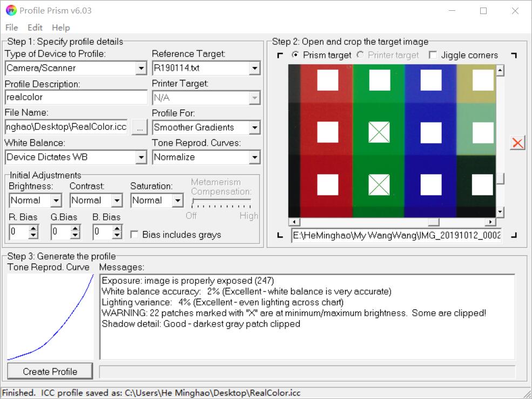Open the White Balance dropdown
The image size is (532, 399).
coord(142,157)
